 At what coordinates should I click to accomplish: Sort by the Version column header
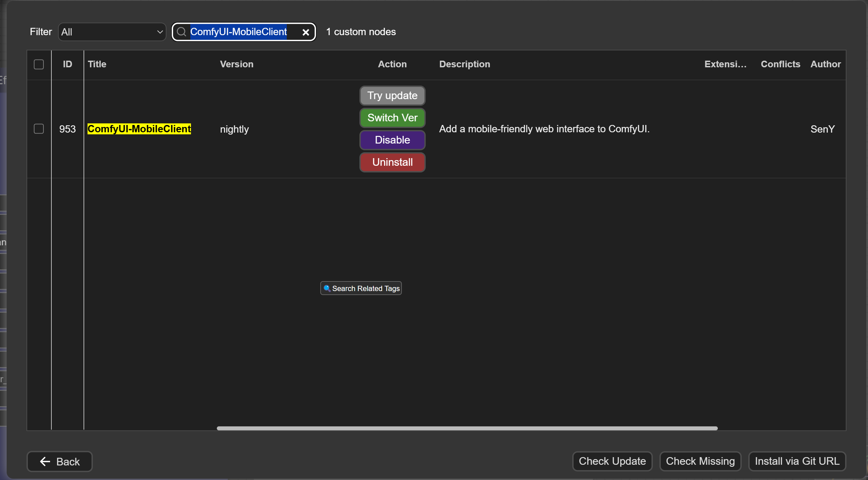236,64
